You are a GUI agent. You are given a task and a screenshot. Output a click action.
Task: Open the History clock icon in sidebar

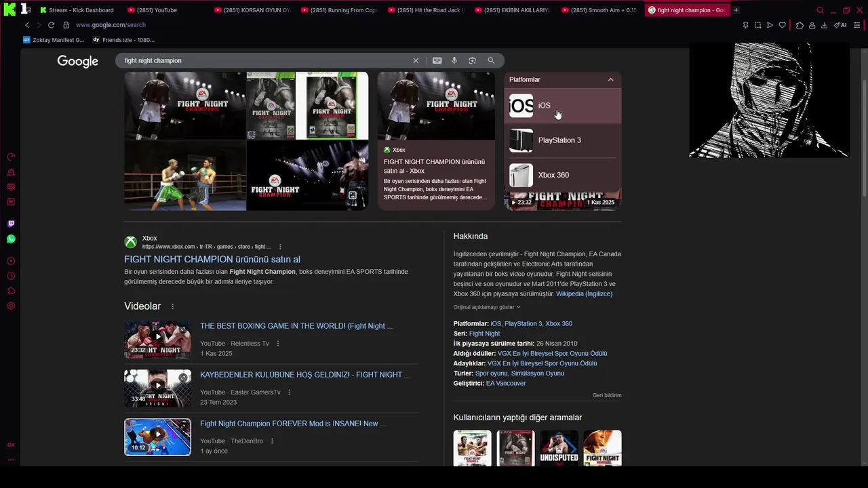coord(11,276)
